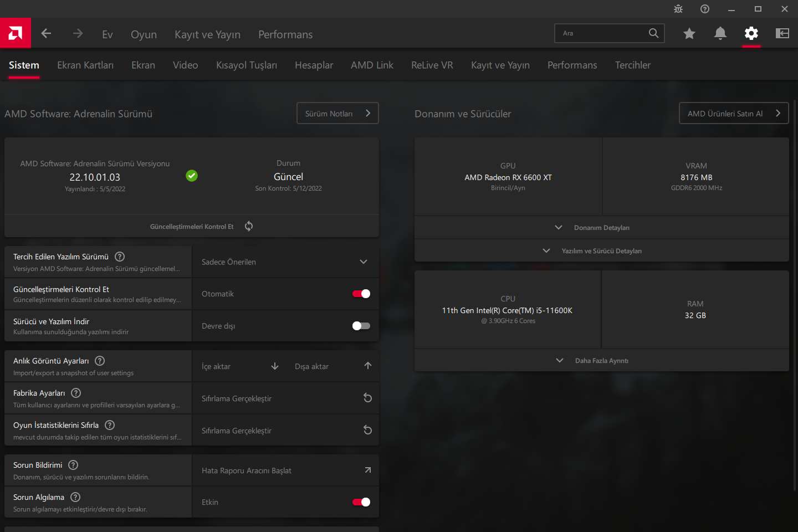Open the Tercihler tab
This screenshot has height=532, width=798.
(633, 65)
